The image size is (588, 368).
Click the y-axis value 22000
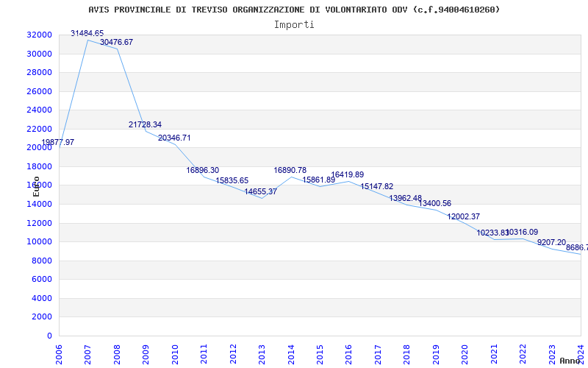tap(40, 129)
